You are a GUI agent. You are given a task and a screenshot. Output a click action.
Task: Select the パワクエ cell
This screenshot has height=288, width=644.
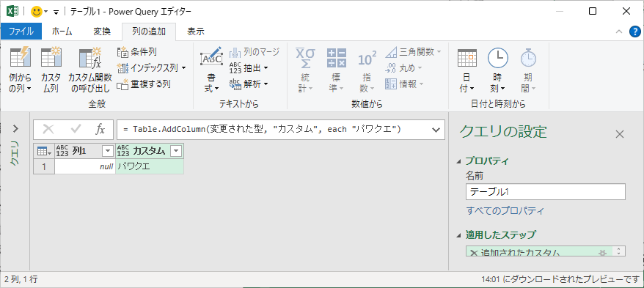pyautogui.click(x=150, y=166)
